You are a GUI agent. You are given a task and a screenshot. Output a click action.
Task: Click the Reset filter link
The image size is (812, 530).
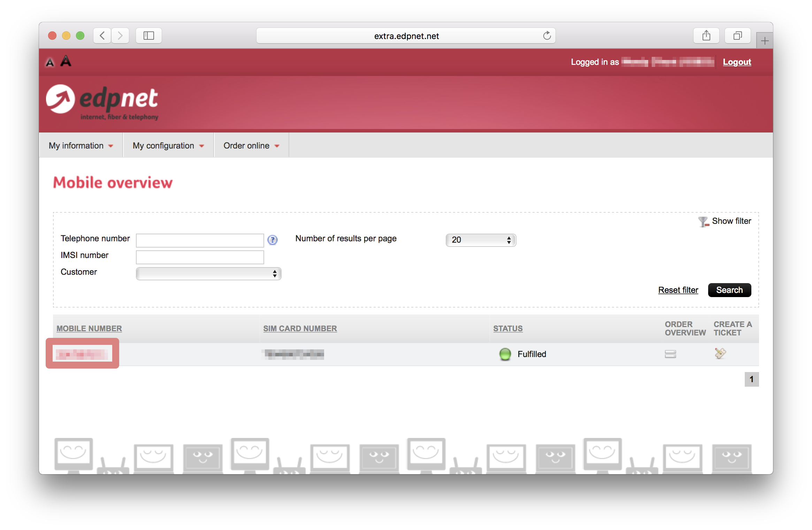[x=678, y=290]
